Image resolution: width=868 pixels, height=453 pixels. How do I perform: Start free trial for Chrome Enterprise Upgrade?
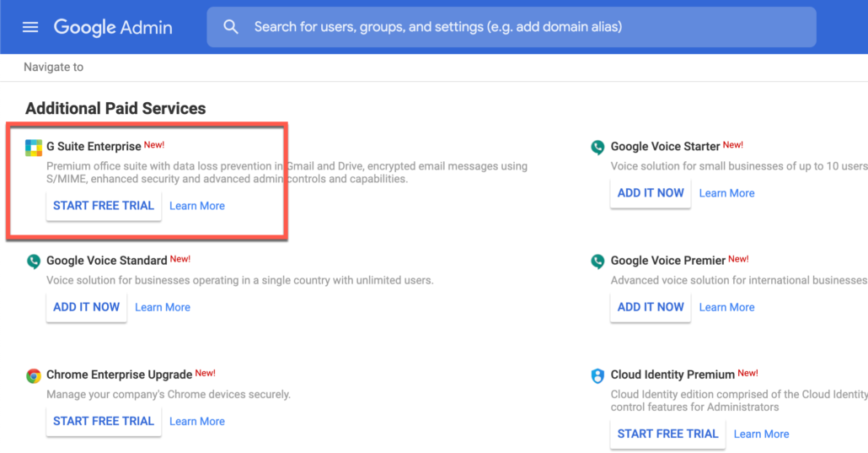[x=104, y=422]
